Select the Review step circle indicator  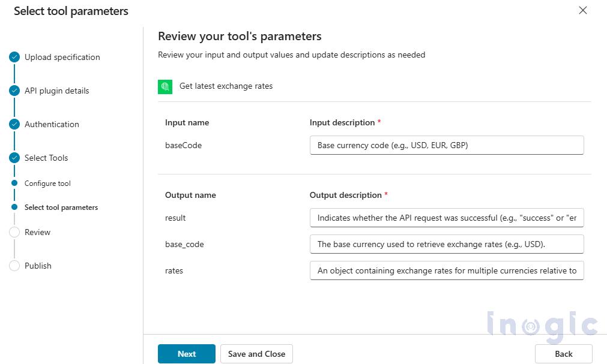pyautogui.click(x=14, y=232)
